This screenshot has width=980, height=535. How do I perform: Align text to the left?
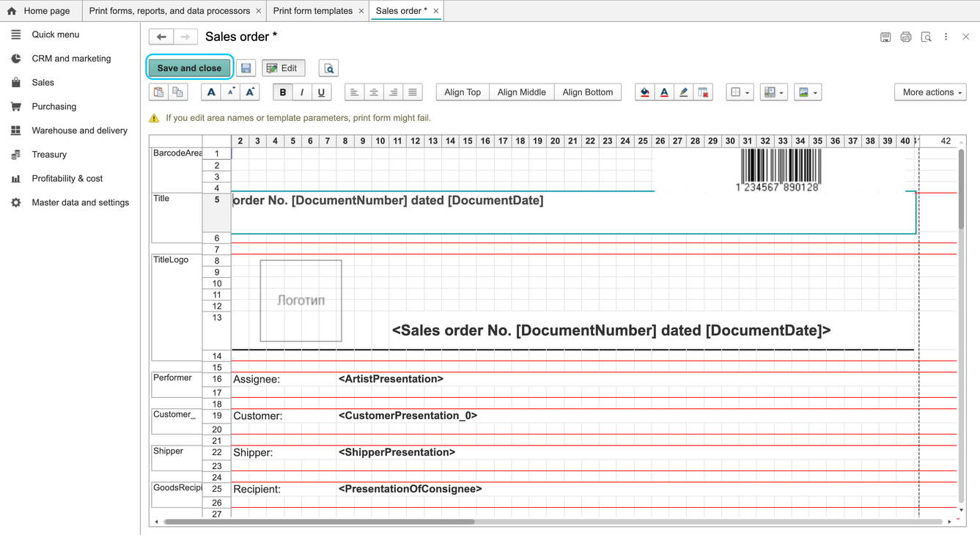[354, 92]
